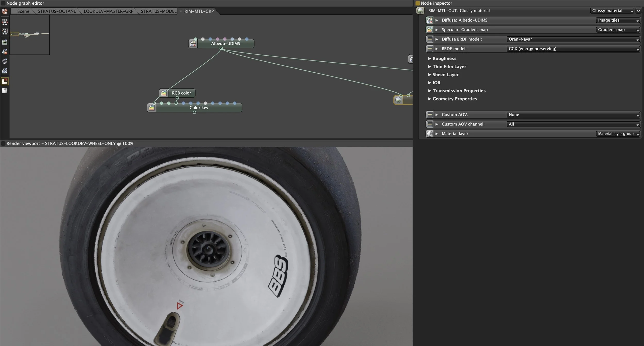The image size is (644, 346).
Task: Toggle render target nodes visibility icon
Action: [5, 42]
